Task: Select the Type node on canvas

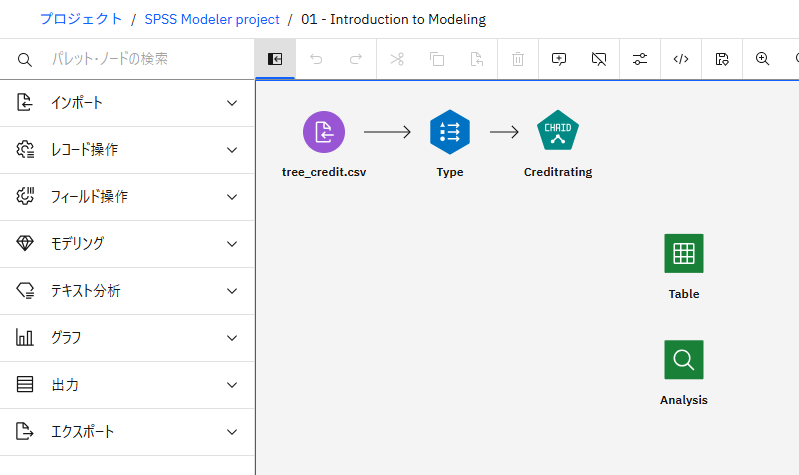Action: (x=449, y=131)
